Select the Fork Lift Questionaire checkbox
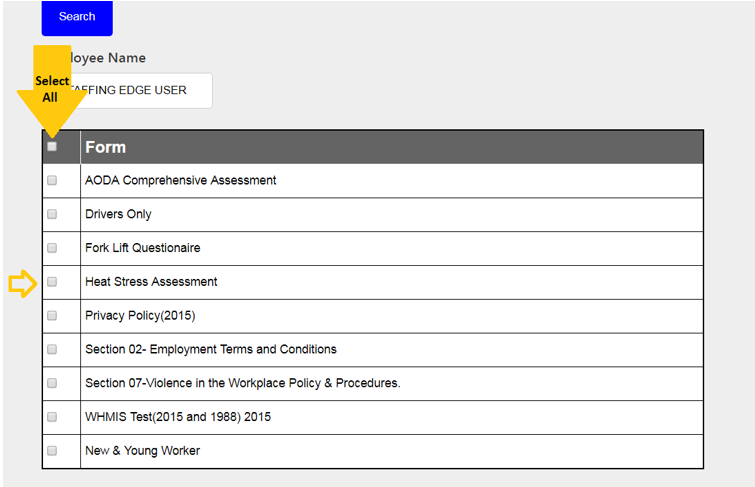The image size is (755, 487). click(x=52, y=248)
